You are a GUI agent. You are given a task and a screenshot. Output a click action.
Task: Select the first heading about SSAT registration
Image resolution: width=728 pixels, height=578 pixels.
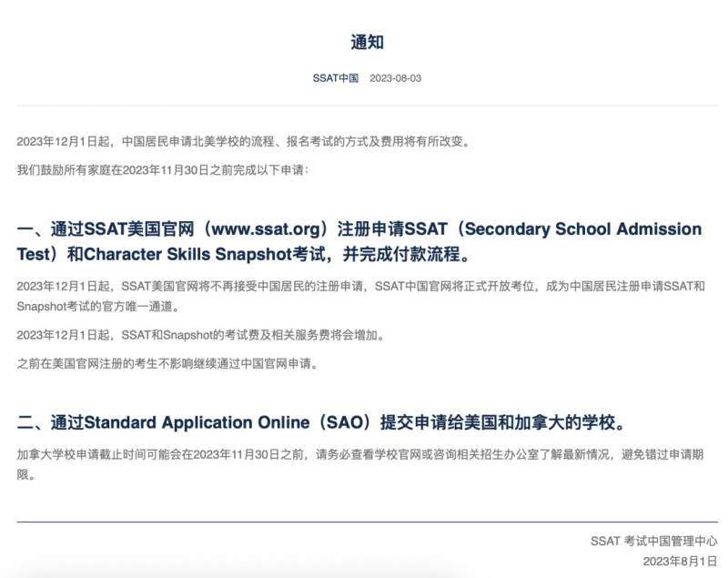359,241
